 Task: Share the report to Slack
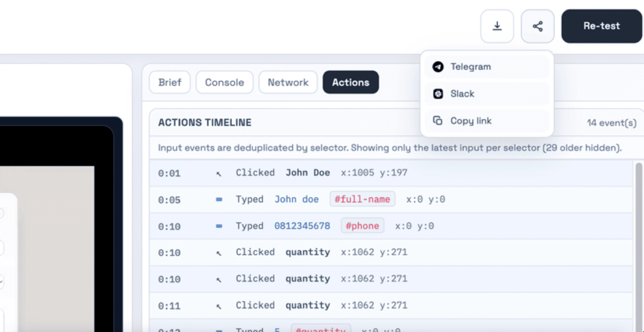coord(462,94)
